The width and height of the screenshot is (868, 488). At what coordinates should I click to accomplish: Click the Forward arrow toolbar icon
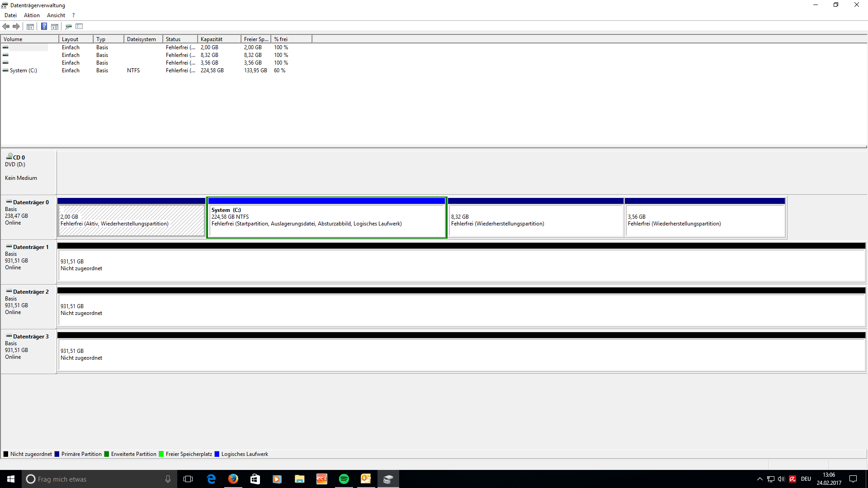pyautogui.click(x=16, y=26)
